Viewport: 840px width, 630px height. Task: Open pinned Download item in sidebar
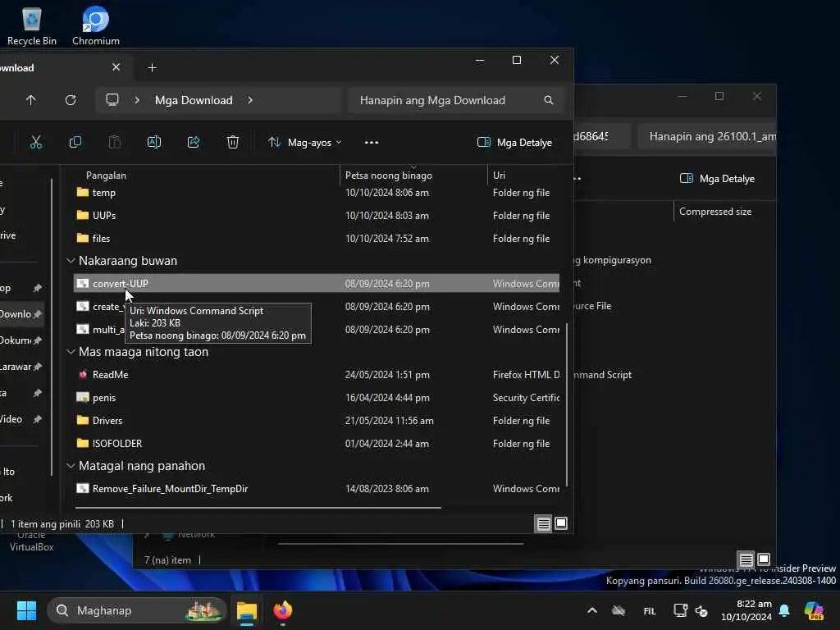point(21,314)
